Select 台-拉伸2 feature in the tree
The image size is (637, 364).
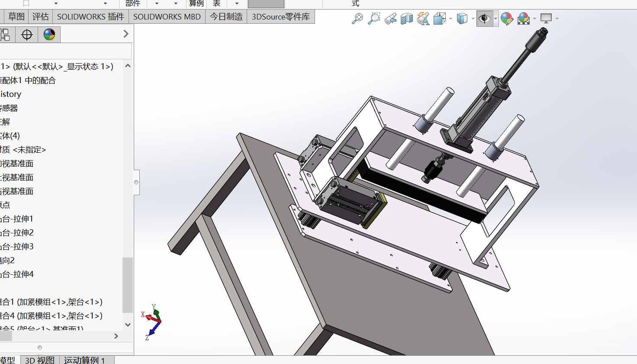click(17, 232)
